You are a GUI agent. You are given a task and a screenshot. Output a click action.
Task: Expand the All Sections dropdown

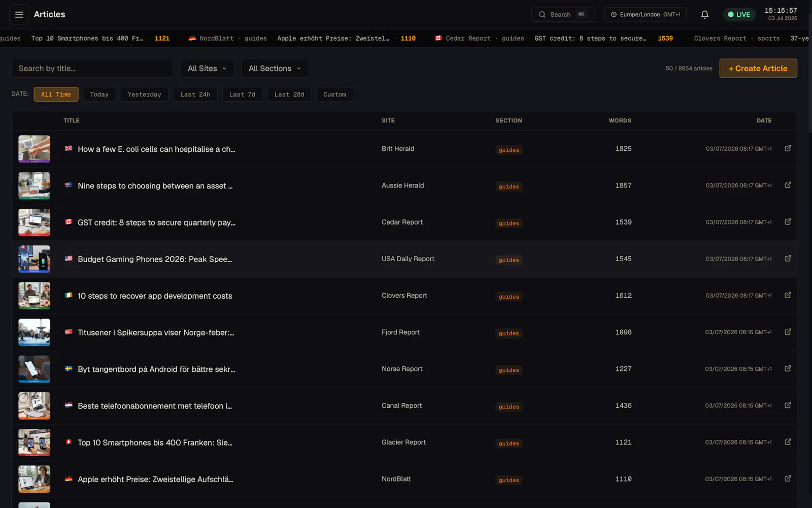[275, 69]
